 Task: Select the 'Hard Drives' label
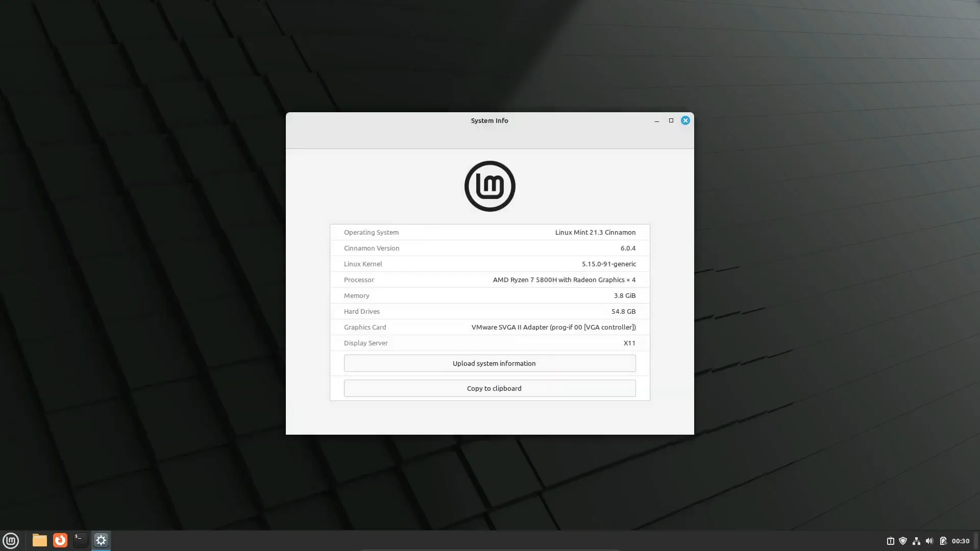[362, 311]
